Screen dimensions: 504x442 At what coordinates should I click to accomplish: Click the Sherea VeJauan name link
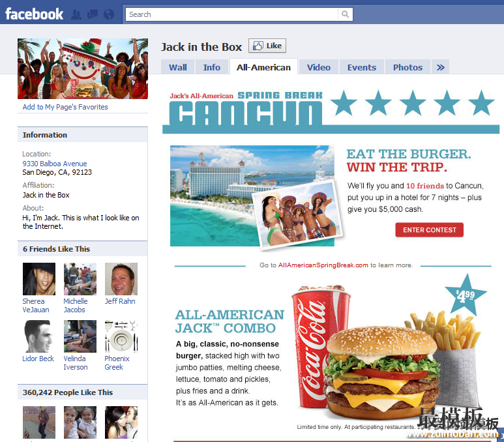click(x=36, y=306)
